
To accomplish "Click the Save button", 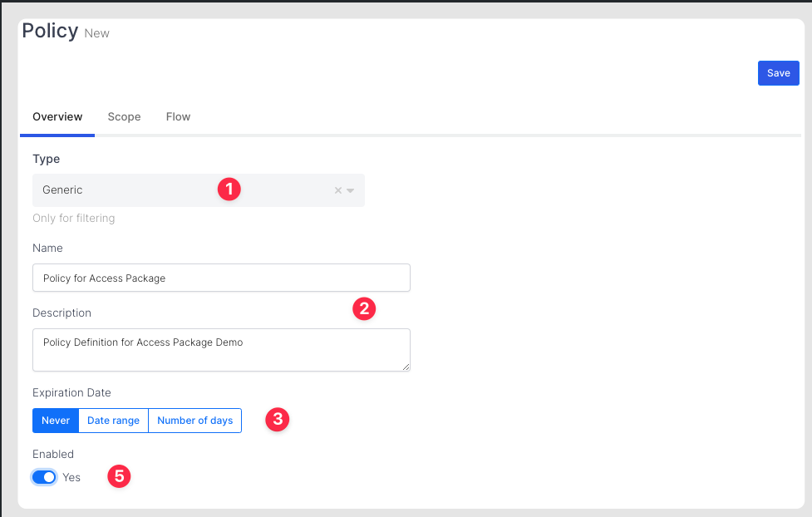I will [778, 73].
